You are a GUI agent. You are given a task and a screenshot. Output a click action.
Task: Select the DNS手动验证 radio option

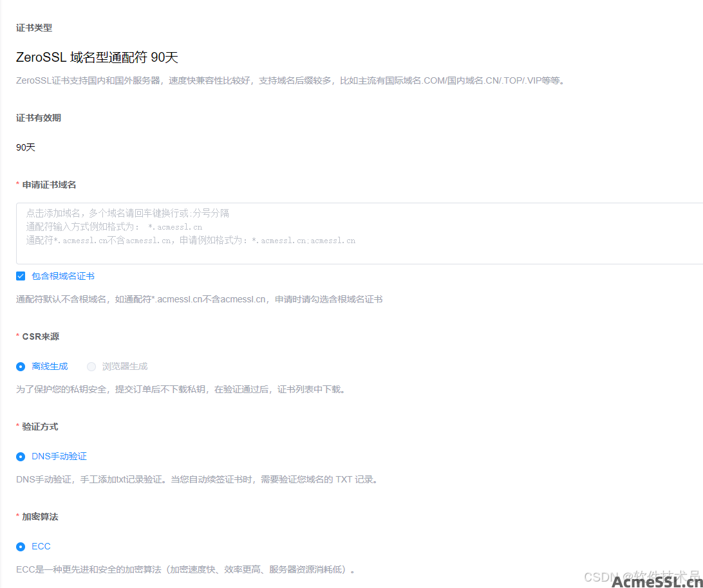(21, 457)
